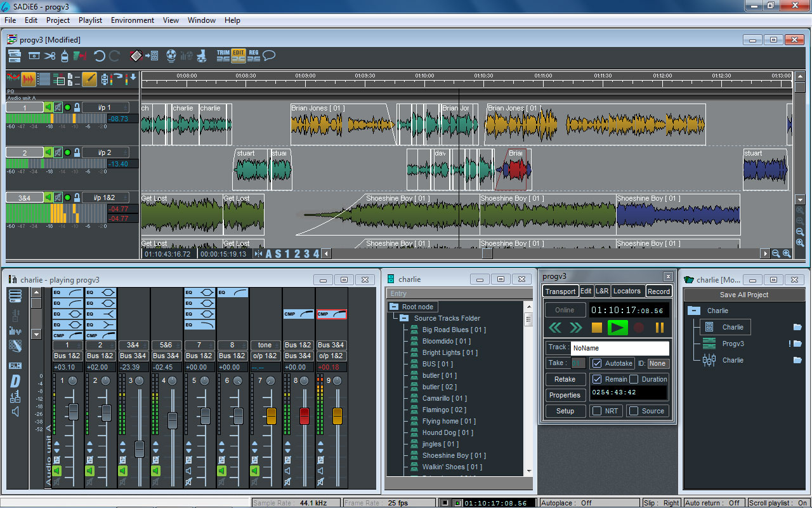Click the orange Pause button in transport
Screen dimensions: 812x508
pos(659,328)
